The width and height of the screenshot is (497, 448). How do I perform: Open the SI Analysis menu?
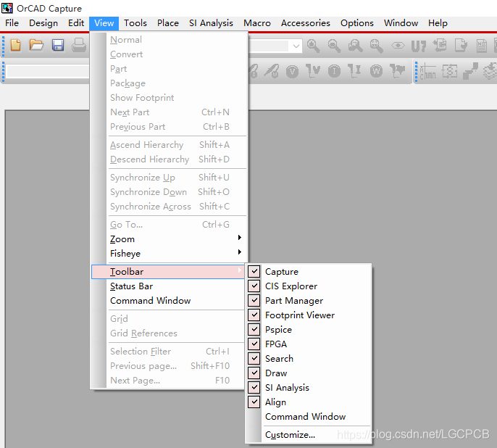point(211,23)
